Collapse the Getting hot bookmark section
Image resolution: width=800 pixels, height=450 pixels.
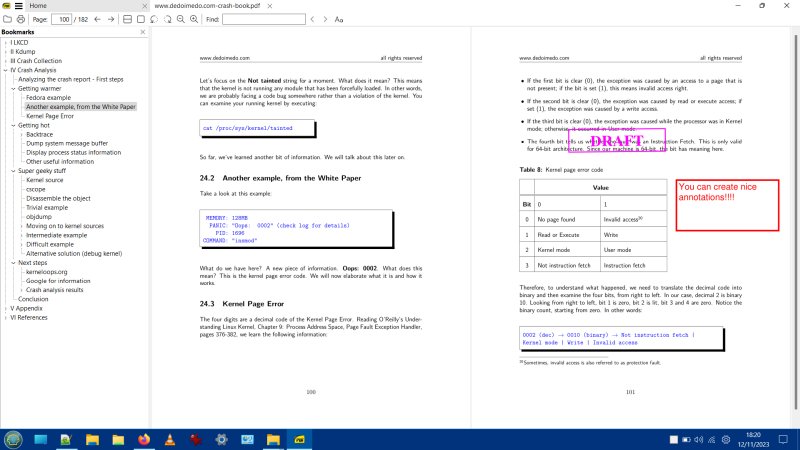coord(13,125)
